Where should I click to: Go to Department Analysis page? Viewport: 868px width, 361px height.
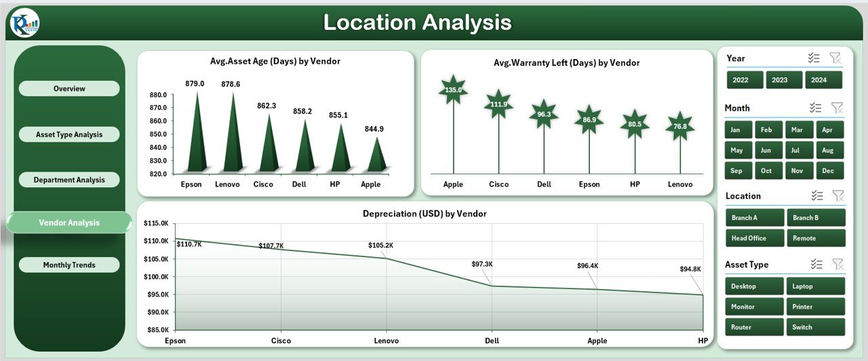69,180
